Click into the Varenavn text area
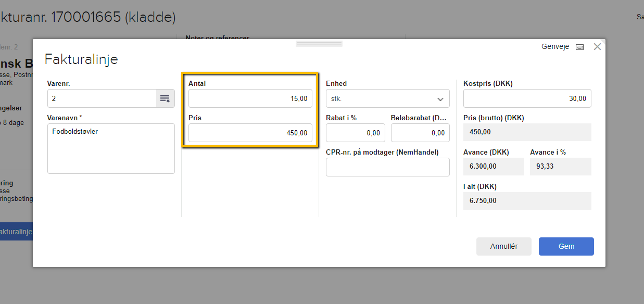This screenshot has width=644, height=304. pos(111,148)
